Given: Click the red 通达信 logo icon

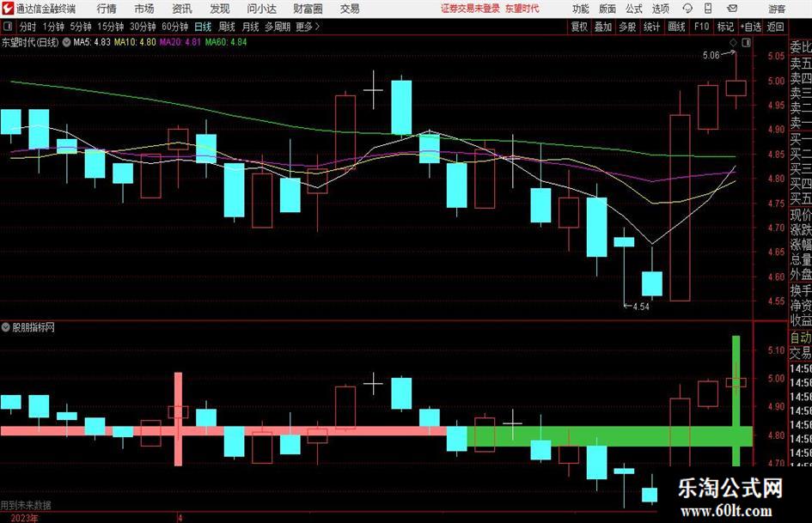Looking at the screenshot, I should pos(8,9).
